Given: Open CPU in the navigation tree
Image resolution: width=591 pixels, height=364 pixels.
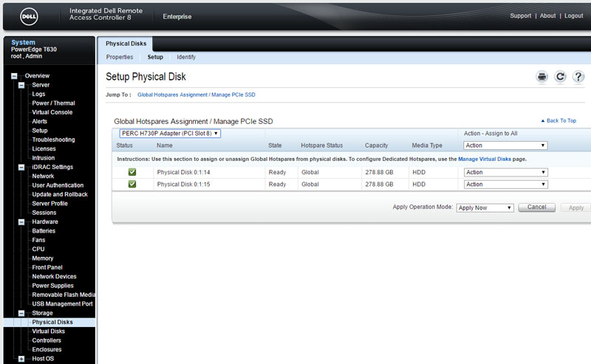Looking at the screenshot, I should pyautogui.click(x=38, y=249).
